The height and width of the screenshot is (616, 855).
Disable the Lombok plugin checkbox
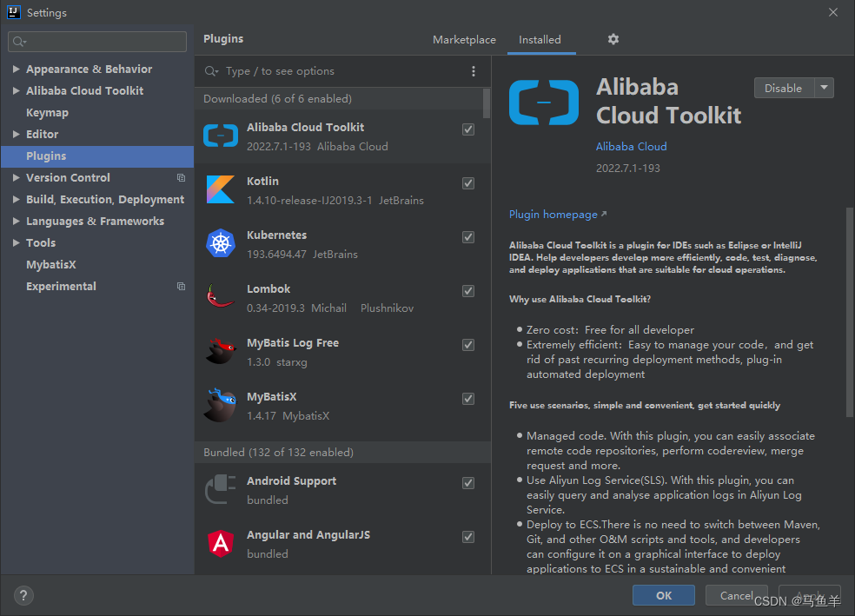(468, 291)
